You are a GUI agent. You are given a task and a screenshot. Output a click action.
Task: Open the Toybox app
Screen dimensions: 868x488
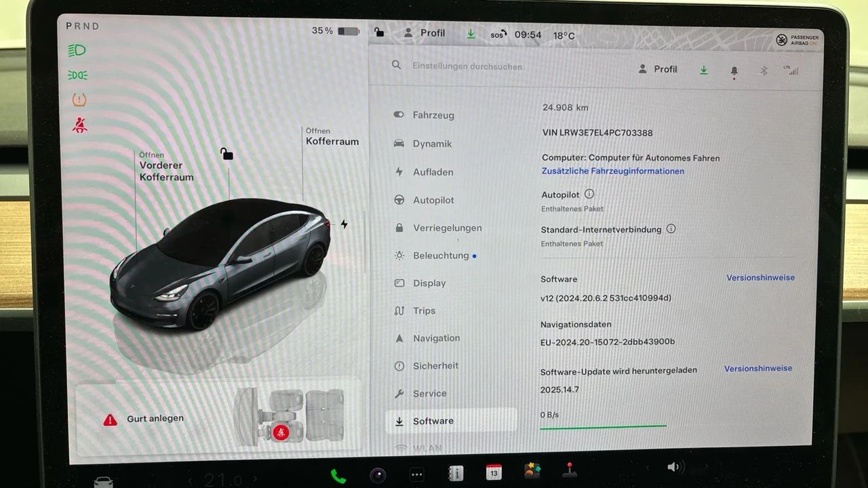(532, 470)
